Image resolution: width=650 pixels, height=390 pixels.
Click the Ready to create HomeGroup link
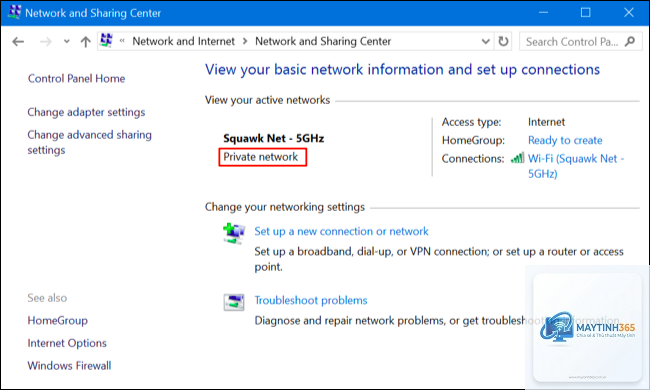(x=565, y=140)
